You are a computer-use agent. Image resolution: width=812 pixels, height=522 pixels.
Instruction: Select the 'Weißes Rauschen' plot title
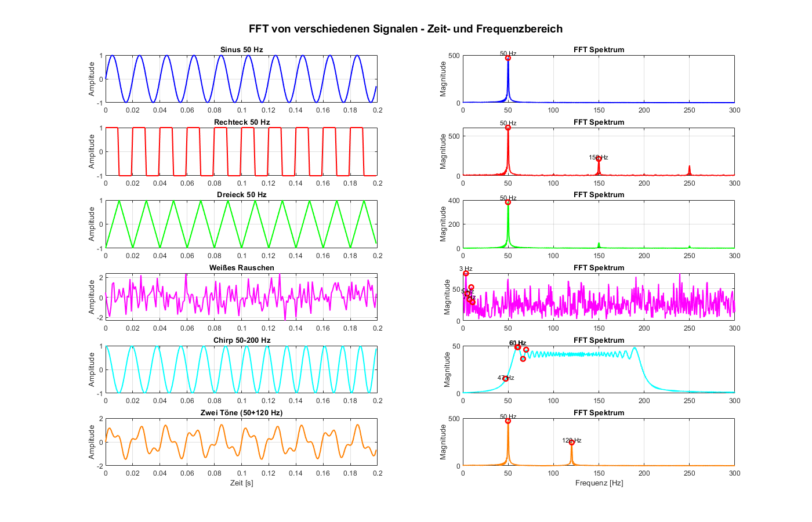[241, 268]
